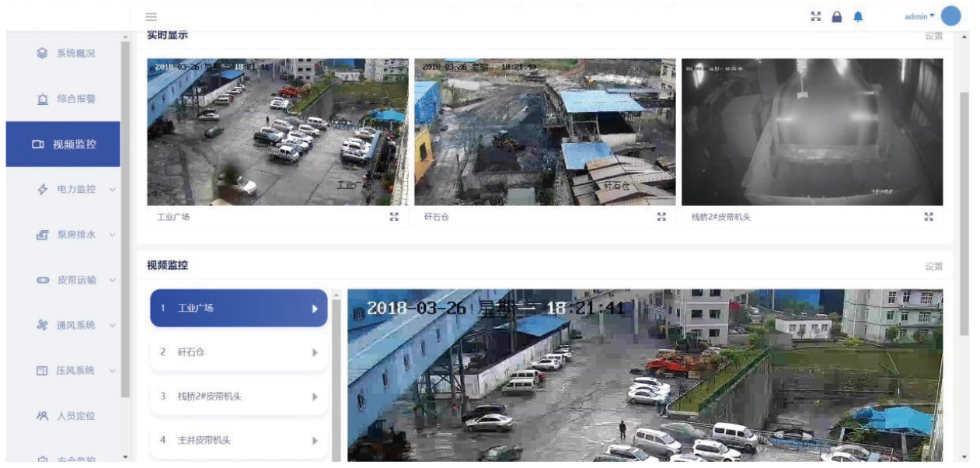Click 设置 link in 实时显示 section
Viewport: 980px width, 468px height.
click(x=933, y=36)
